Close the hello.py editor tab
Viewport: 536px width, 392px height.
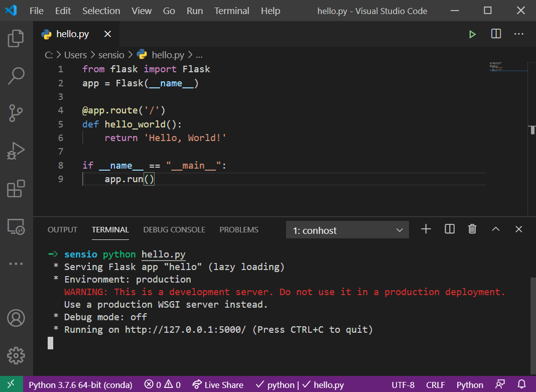tap(108, 34)
